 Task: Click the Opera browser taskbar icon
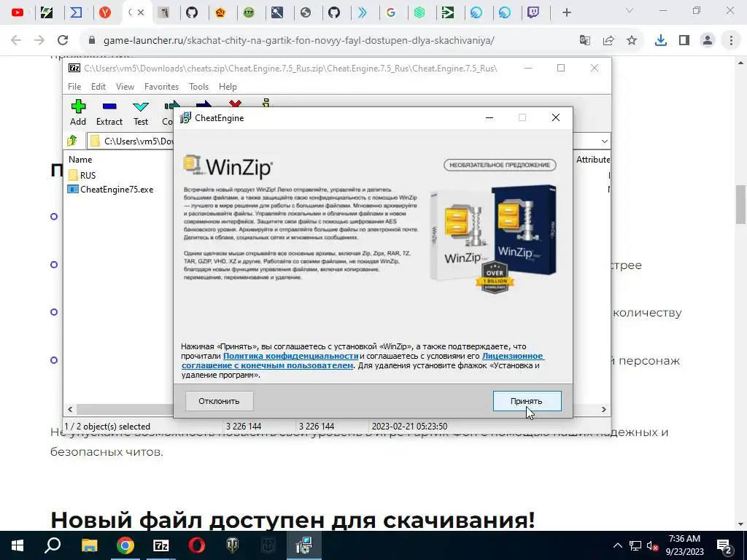tap(197, 545)
